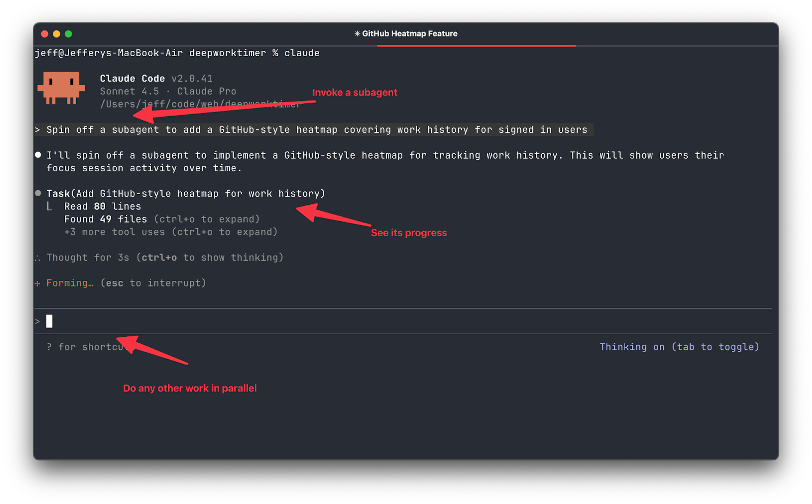
Task: Click the terminal input prompt field
Action: pos(403,321)
